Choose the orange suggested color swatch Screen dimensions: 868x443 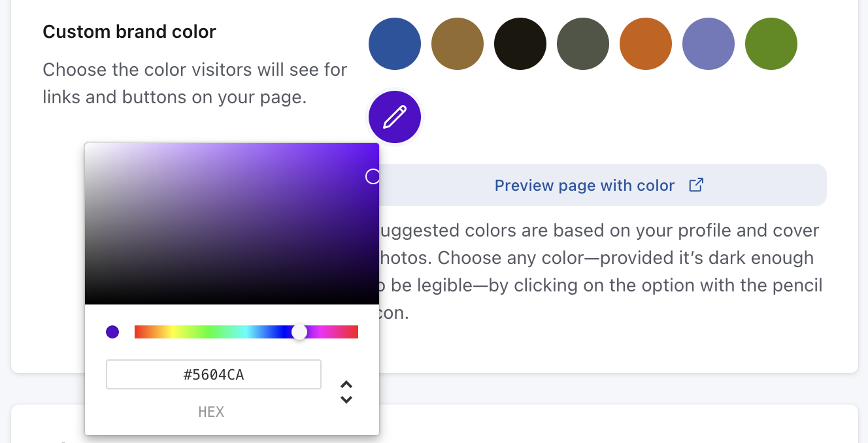tap(646, 44)
